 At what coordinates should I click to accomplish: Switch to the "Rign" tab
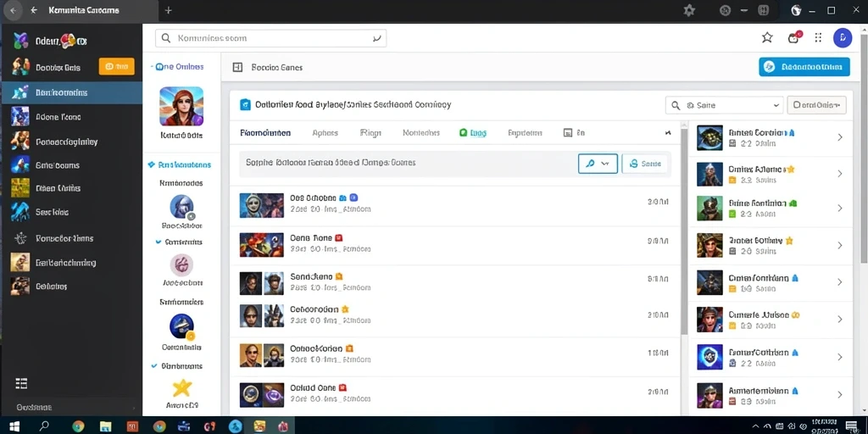(370, 133)
